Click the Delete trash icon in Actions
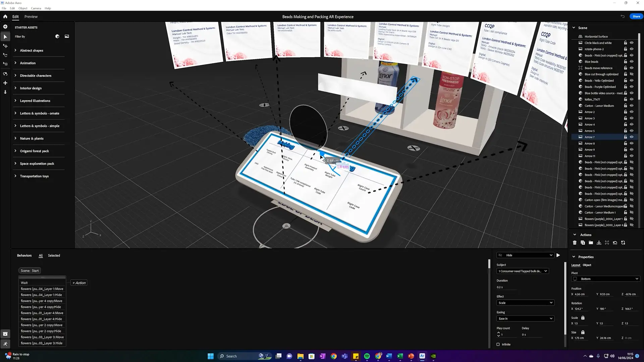Viewport: 644px width, 362px height. (x=575, y=243)
